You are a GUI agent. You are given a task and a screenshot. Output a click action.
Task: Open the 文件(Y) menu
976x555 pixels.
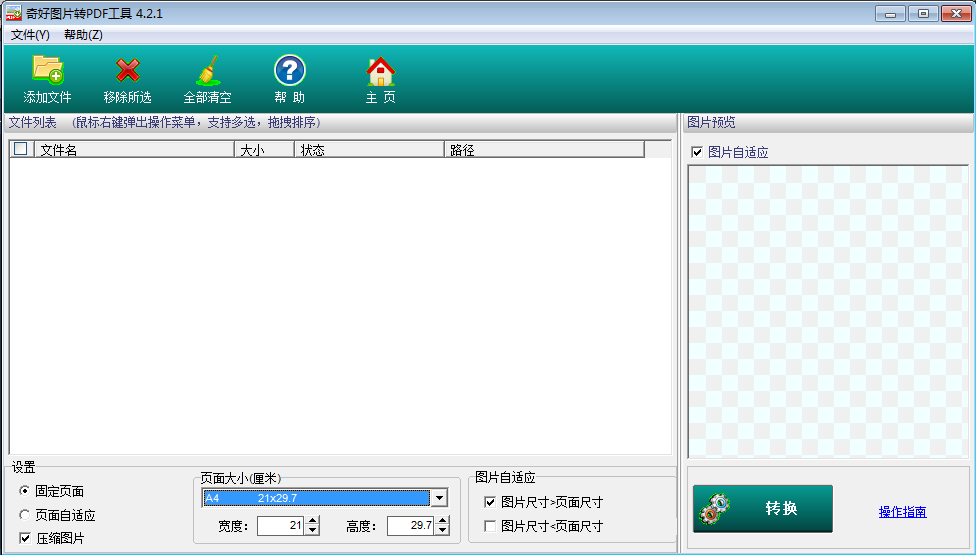click(30, 35)
